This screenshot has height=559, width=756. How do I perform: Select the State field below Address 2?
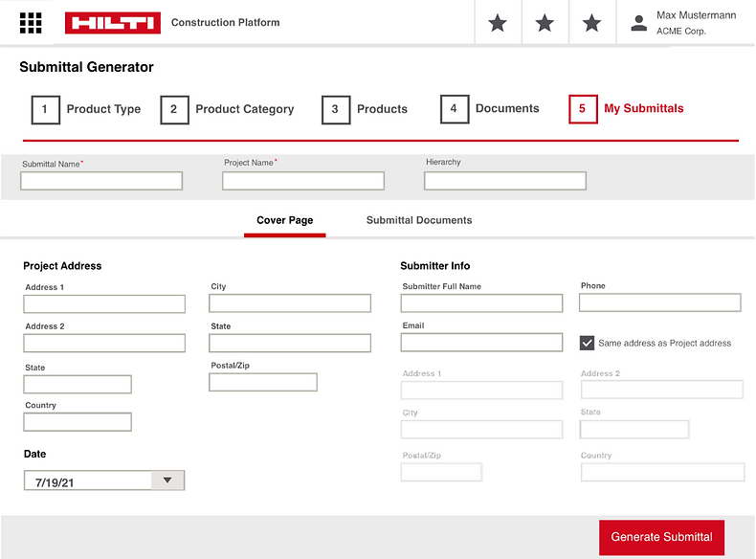click(78, 385)
